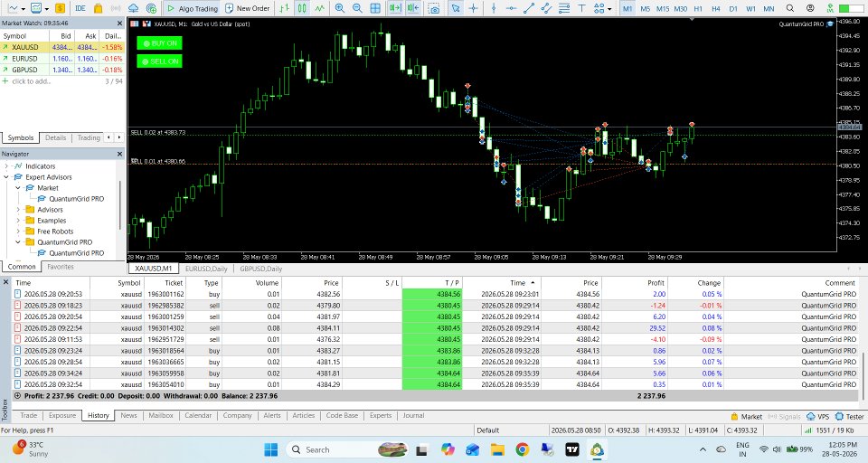
Task: Open the Experts tab in Toolbox
Action: 381,415
